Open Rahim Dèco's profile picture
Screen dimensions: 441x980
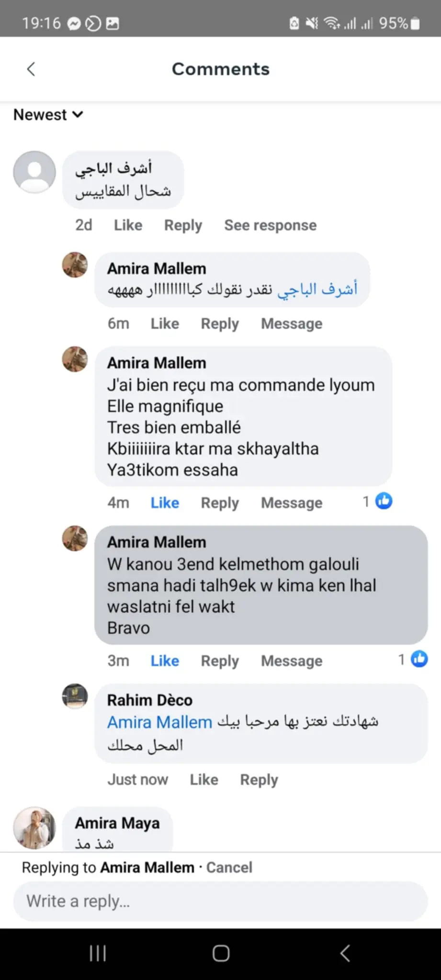click(x=75, y=697)
